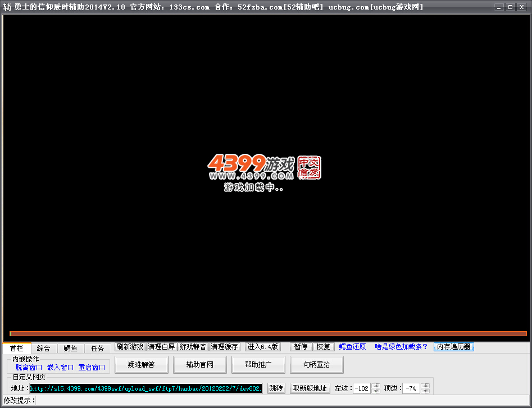The height and width of the screenshot is (408, 532).
Task: Increase the 顶边 value with up arrow
Action: pyautogui.click(x=425, y=386)
